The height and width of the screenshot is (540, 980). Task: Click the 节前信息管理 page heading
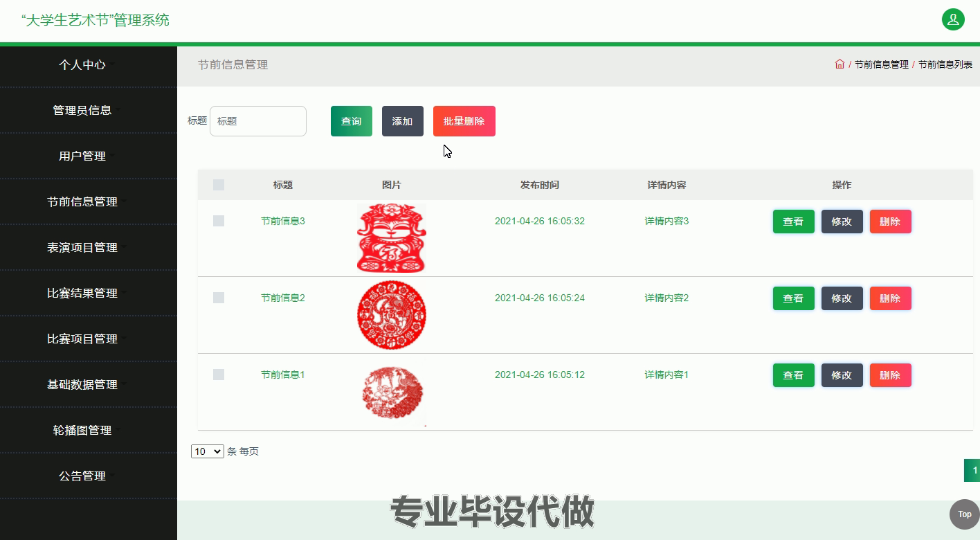(x=233, y=64)
